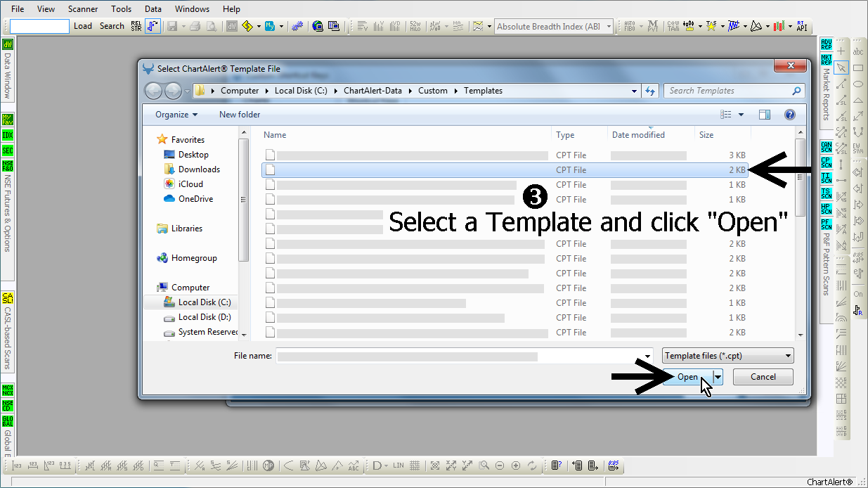Screen dimensions: 868x488
Task: Sort by the Date modified column header
Action: 650,135
